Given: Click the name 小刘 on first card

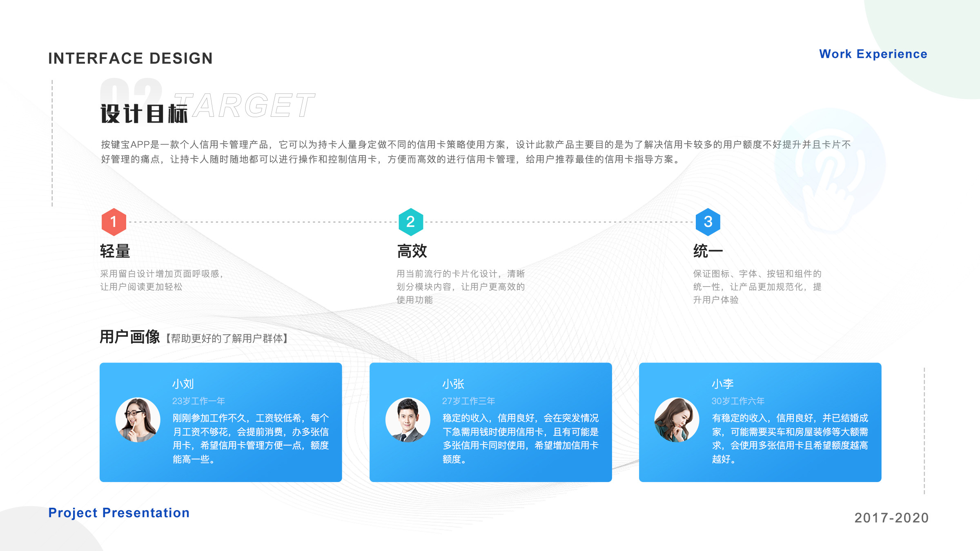Looking at the screenshot, I should (x=183, y=384).
